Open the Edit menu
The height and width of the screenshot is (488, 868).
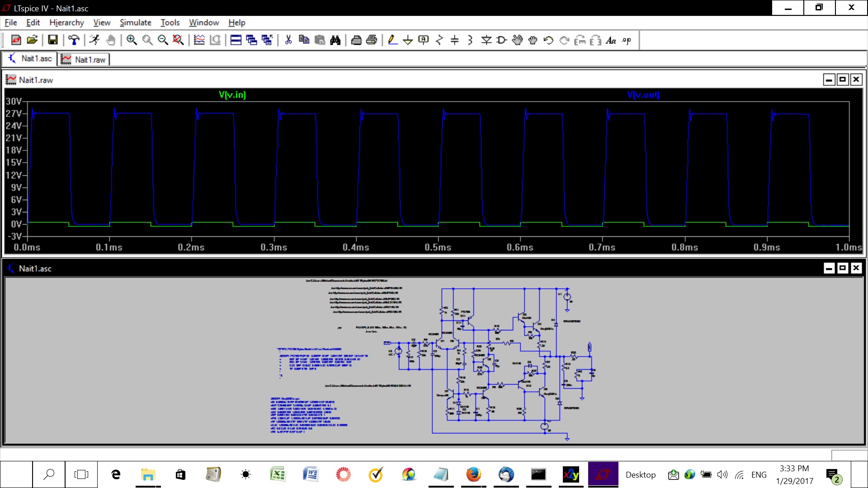(x=33, y=23)
